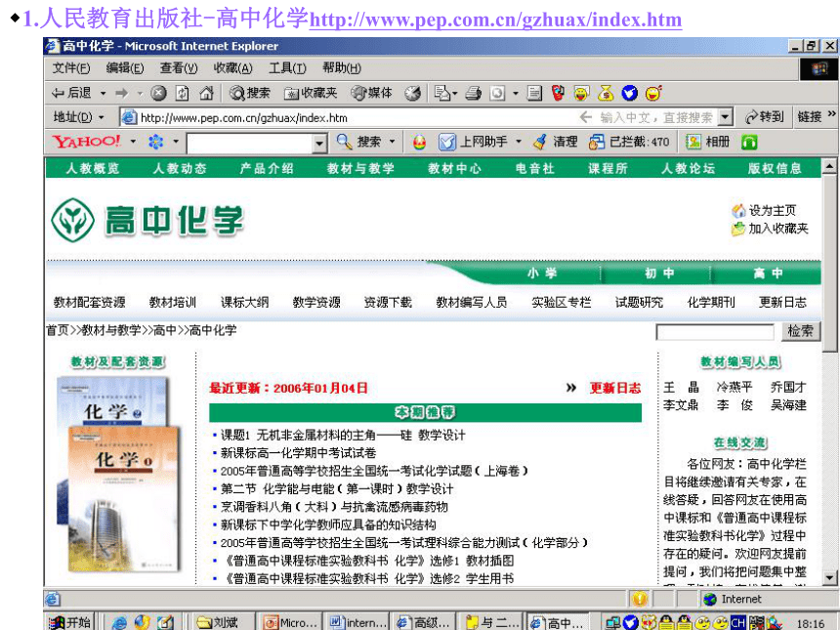Click the blue round checkmark toolbar icon

click(629, 93)
